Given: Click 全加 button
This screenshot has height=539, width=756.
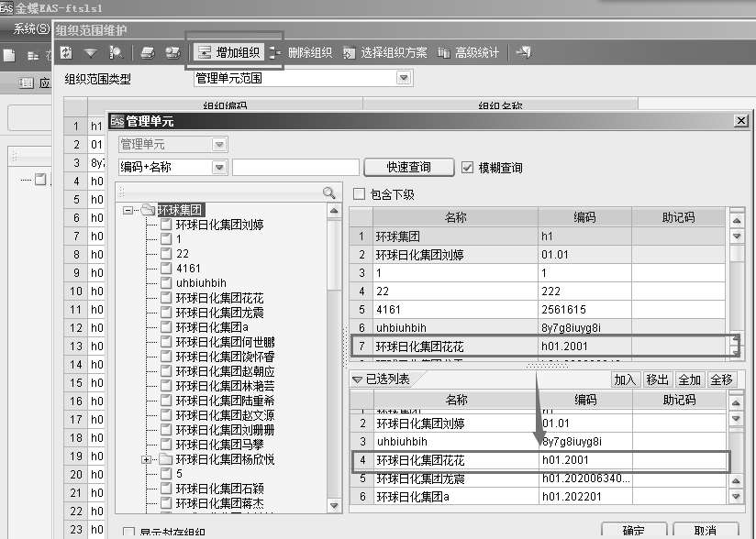Looking at the screenshot, I should click(689, 379).
